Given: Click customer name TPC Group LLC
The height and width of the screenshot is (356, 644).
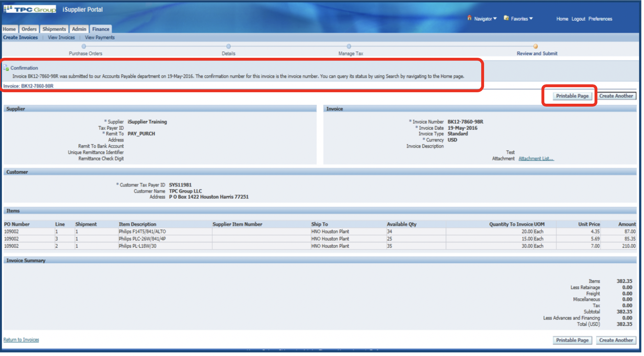Looking at the screenshot, I should (x=185, y=191).
